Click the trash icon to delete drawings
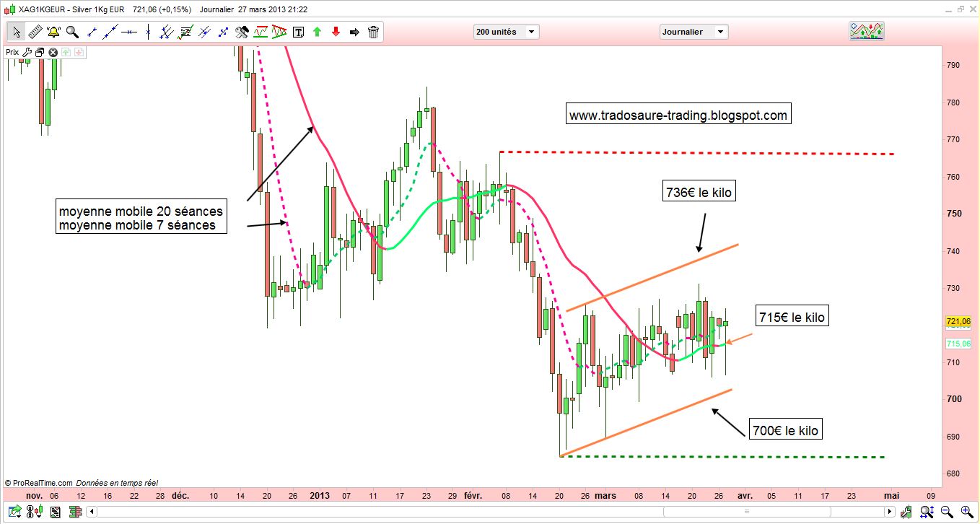This screenshot has width=980, height=524. pos(373,32)
